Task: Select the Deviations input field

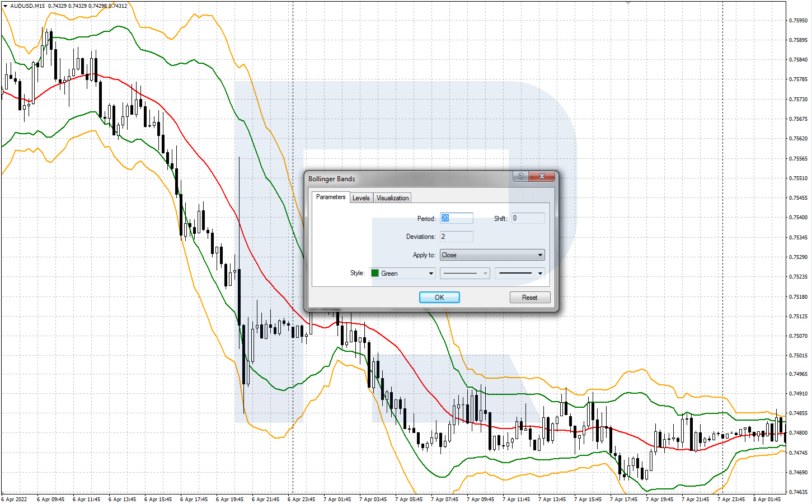Action: [456, 237]
